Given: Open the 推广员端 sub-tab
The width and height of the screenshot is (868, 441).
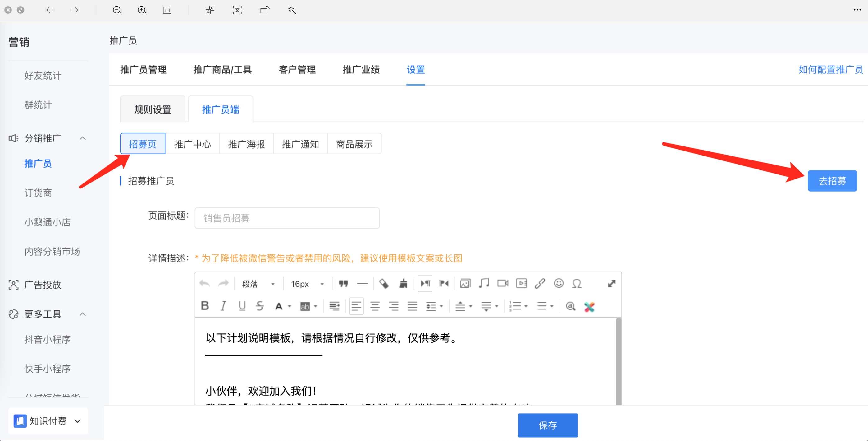Looking at the screenshot, I should tap(220, 109).
